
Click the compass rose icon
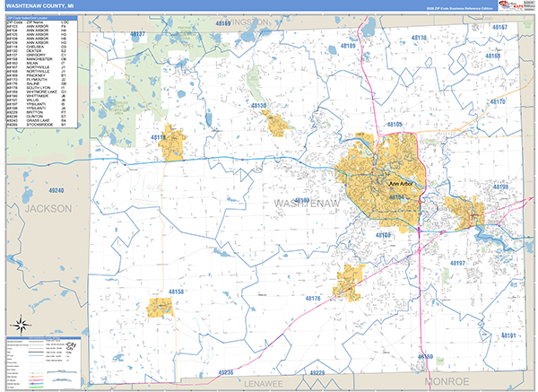click(x=19, y=325)
